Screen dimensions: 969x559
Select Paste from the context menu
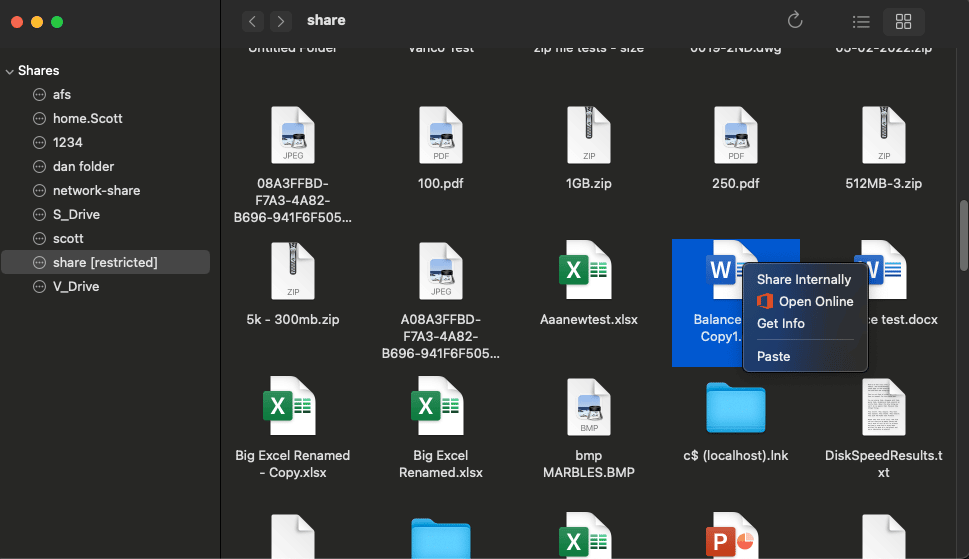pyautogui.click(x=774, y=357)
